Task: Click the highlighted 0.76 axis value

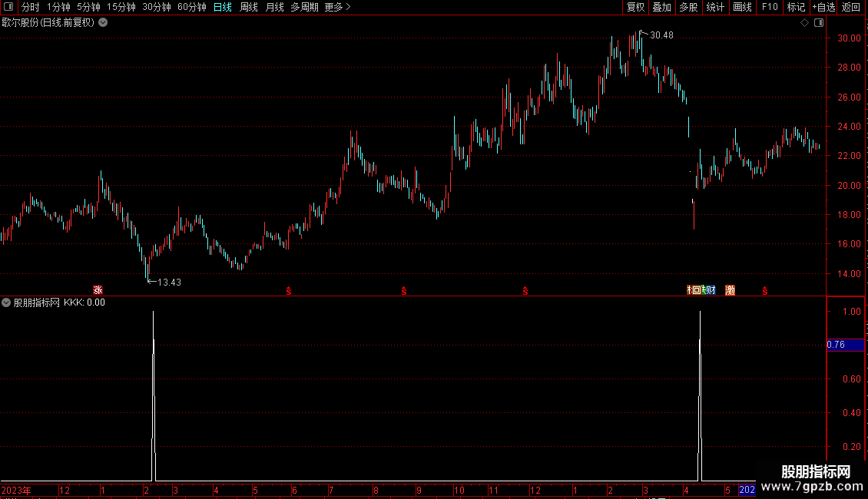Action: click(x=845, y=345)
